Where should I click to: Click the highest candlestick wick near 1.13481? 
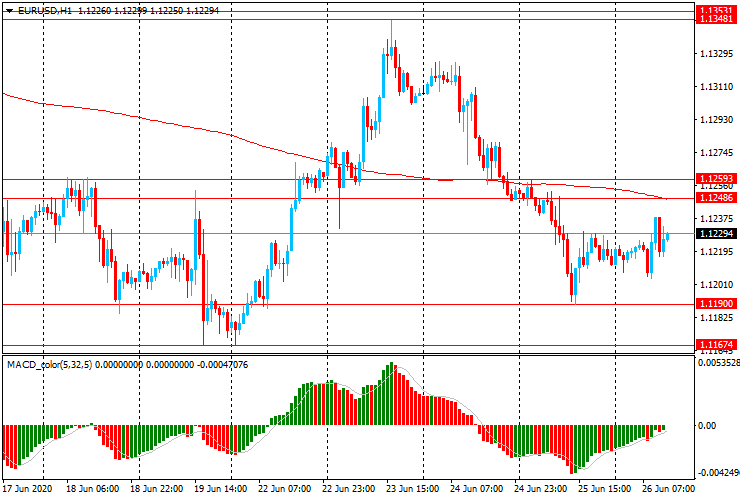pyautogui.click(x=391, y=33)
